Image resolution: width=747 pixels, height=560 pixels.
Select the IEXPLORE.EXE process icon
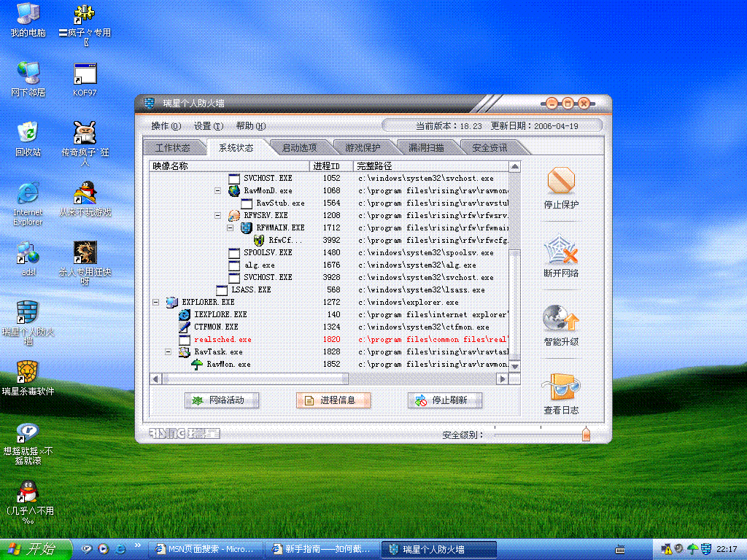click(185, 314)
